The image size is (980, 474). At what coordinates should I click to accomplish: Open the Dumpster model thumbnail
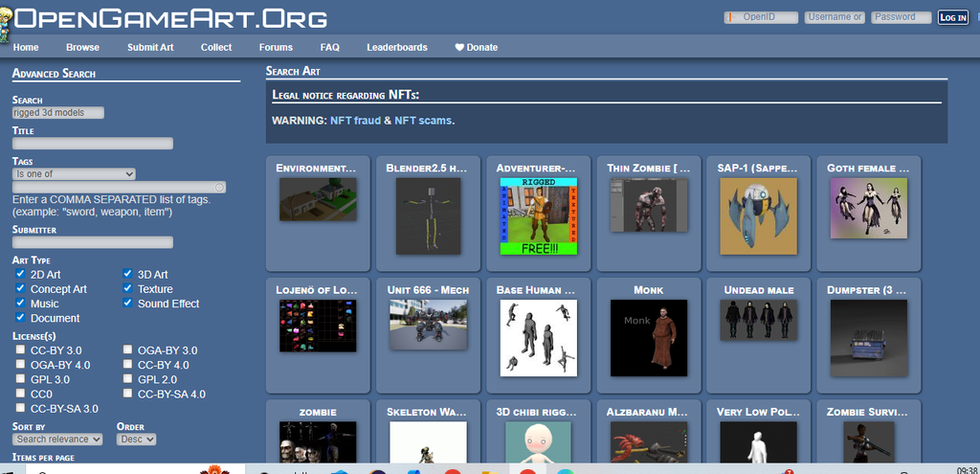869,338
